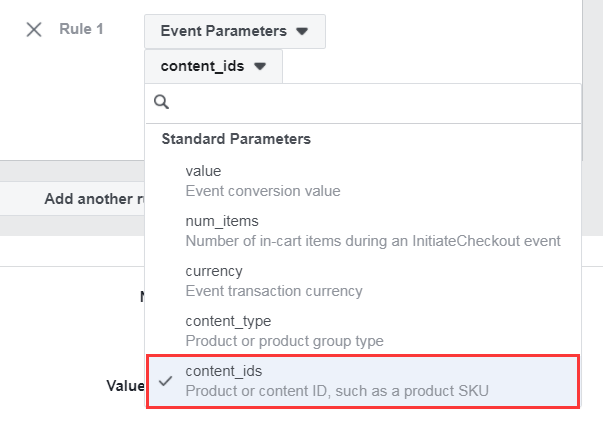Click the checkmark icon beside content_ids

coord(166,381)
